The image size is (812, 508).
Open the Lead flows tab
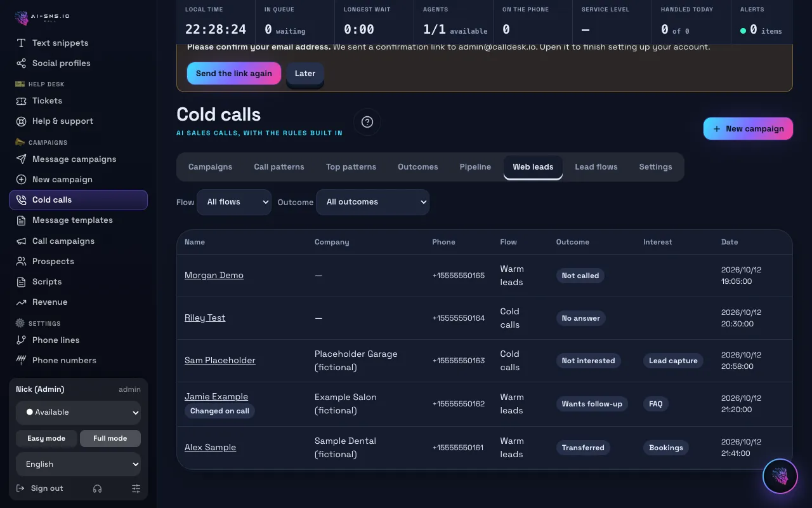596,166
